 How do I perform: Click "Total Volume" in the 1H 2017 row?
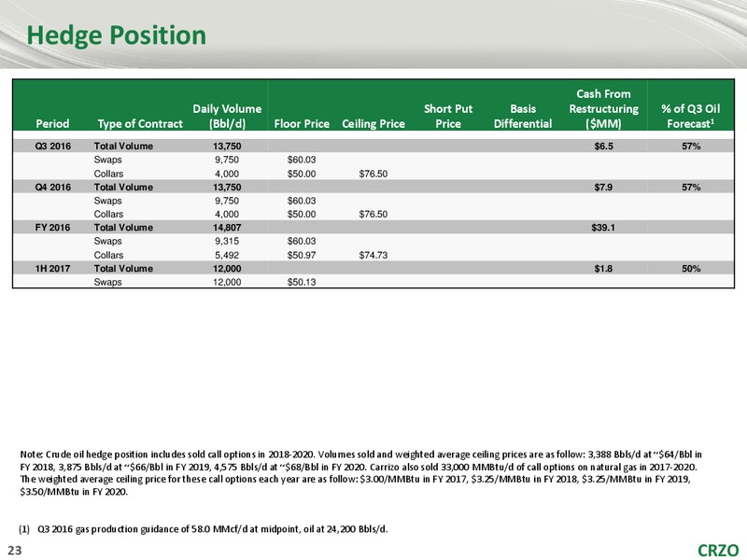(x=123, y=269)
